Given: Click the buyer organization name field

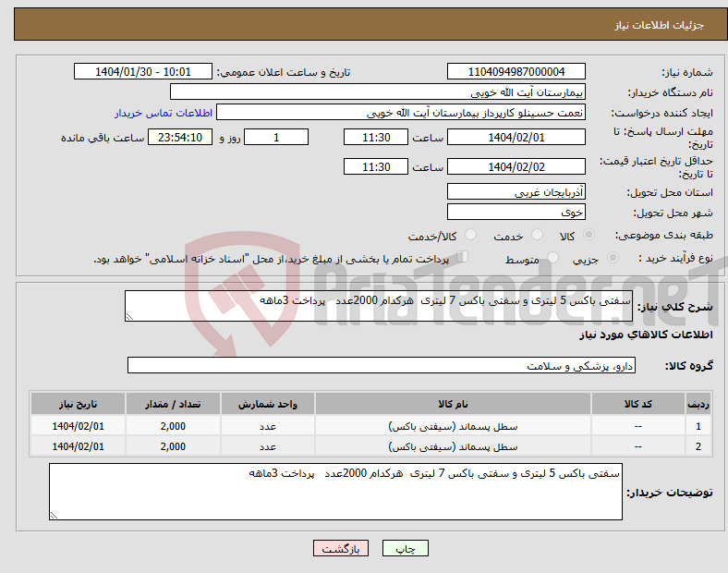Looking at the screenshot, I should tap(378, 91).
